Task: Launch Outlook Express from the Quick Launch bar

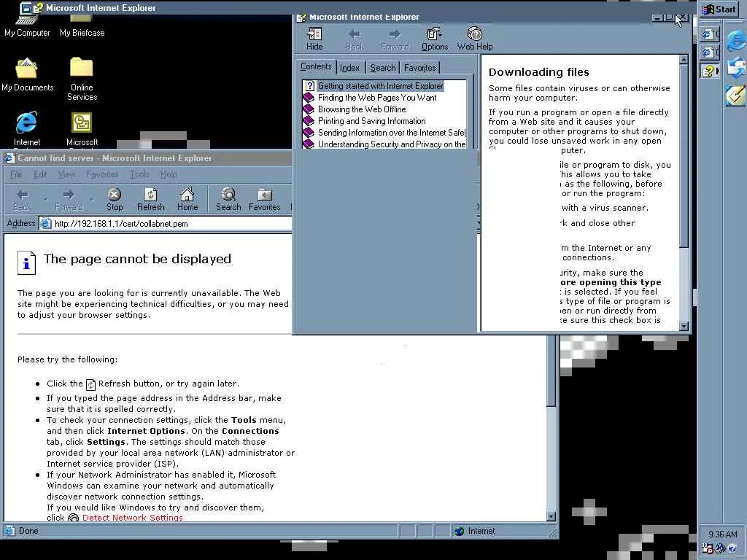Action: pos(736,68)
